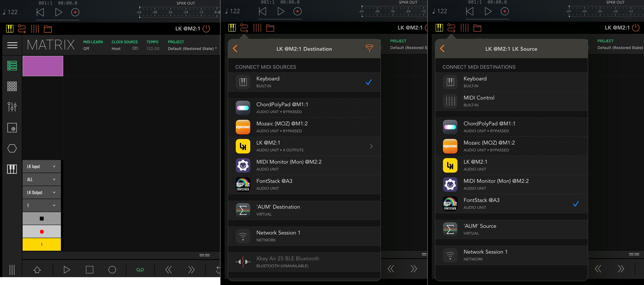The height and width of the screenshot is (285, 644).
Task: Select Mozaic (MOZ) @M1:2 in MIDI Sources
Action: 304,127
